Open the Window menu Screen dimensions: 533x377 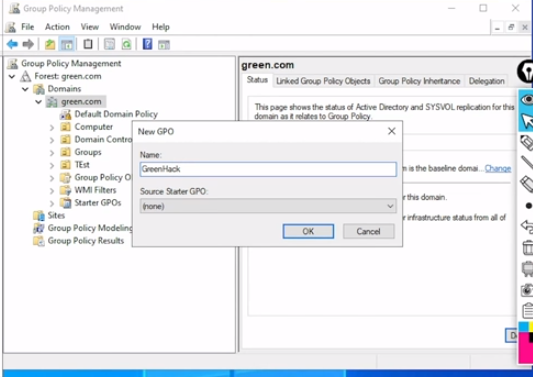[x=125, y=27]
